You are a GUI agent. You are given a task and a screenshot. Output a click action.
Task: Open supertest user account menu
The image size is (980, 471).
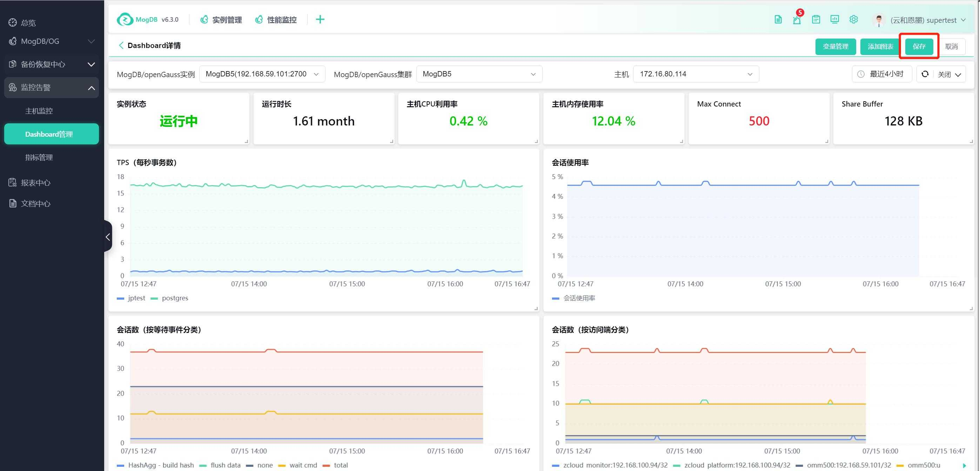tap(919, 20)
